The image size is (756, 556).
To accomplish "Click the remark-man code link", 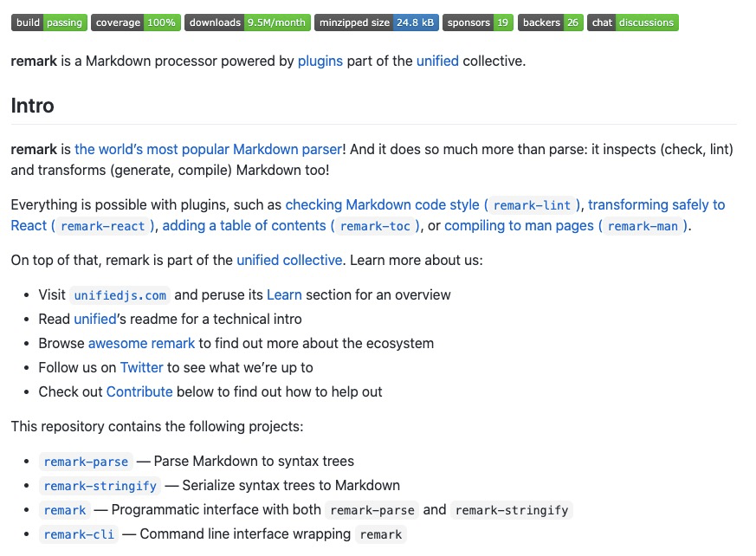I will pyautogui.click(x=643, y=226).
